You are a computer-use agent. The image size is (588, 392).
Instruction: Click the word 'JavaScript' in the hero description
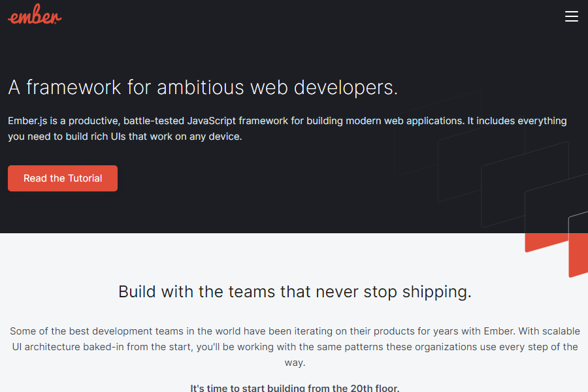click(x=211, y=121)
